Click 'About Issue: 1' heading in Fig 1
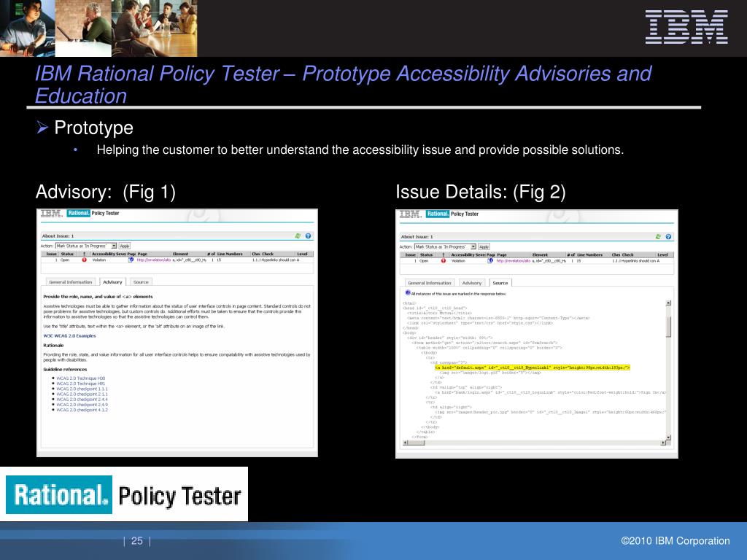 [x=58, y=236]
